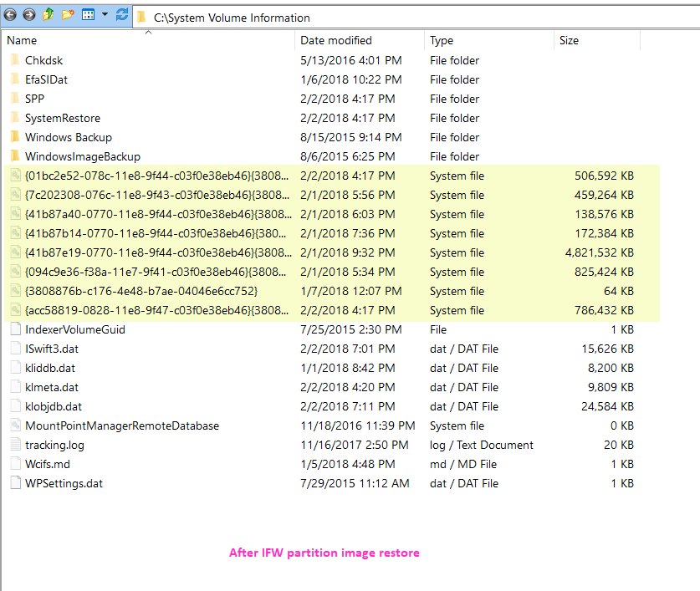Go up one folder level
Screen dimensions: 700x591
(x=49, y=15)
